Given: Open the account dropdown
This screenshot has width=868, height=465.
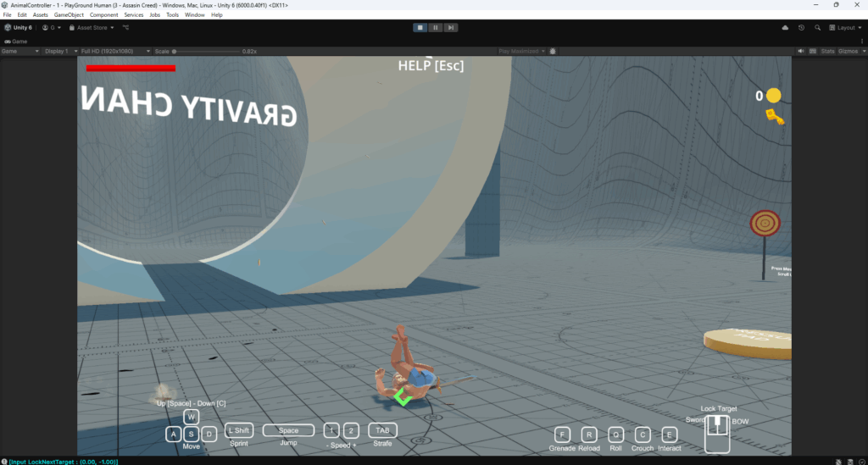Looking at the screenshot, I should (x=52, y=28).
